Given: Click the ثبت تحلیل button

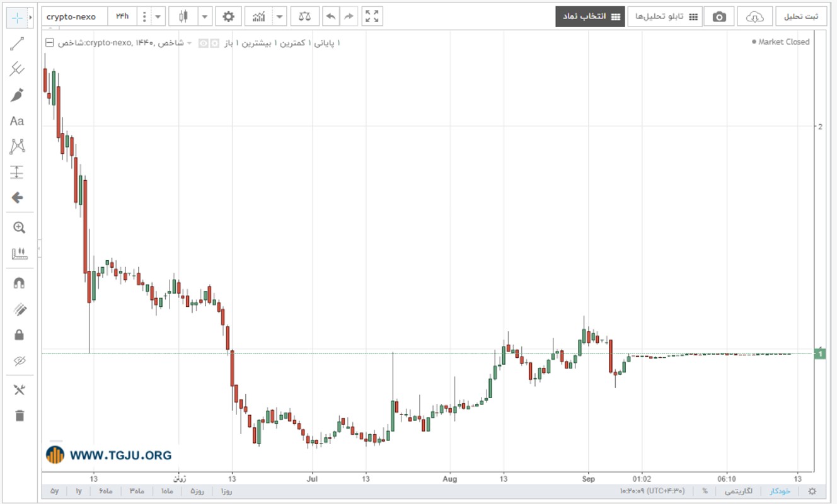Looking at the screenshot, I should click(801, 16).
